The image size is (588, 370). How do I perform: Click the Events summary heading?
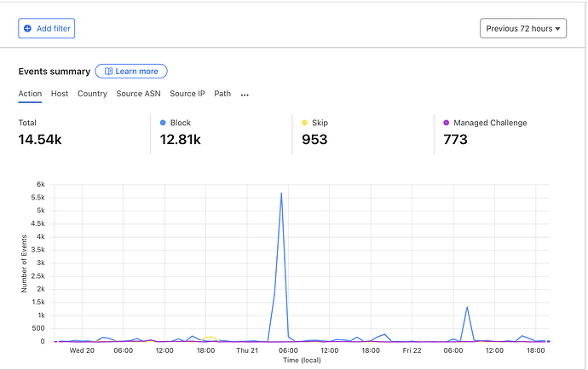(x=55, y=72)
